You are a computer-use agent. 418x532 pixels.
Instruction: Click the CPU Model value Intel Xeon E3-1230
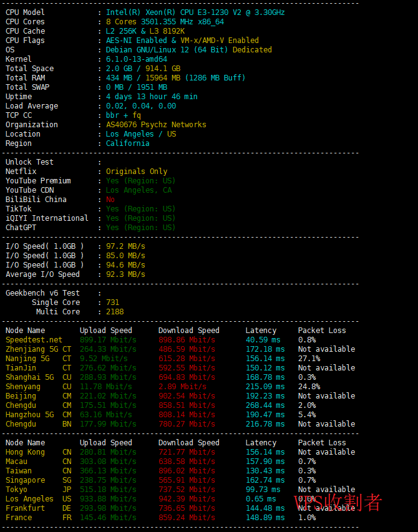pyautogui.click(x=195, y=12)
